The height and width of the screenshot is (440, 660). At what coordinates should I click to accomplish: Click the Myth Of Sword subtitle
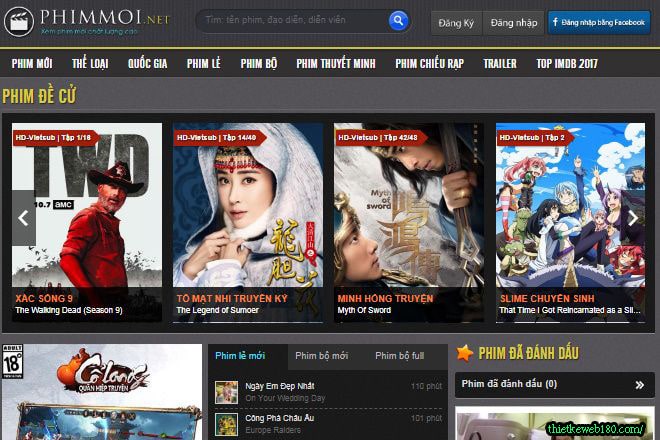coord(365,310)
